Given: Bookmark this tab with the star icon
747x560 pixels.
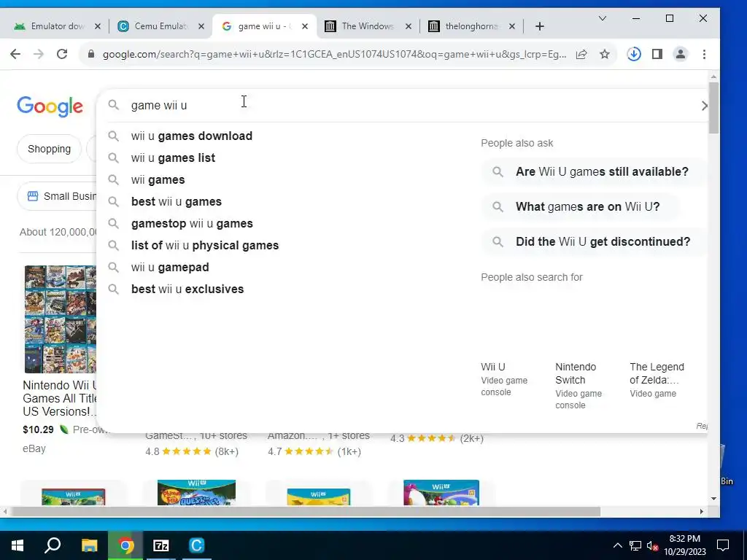Looking at the screenshot, I should [x=605, y=54].
